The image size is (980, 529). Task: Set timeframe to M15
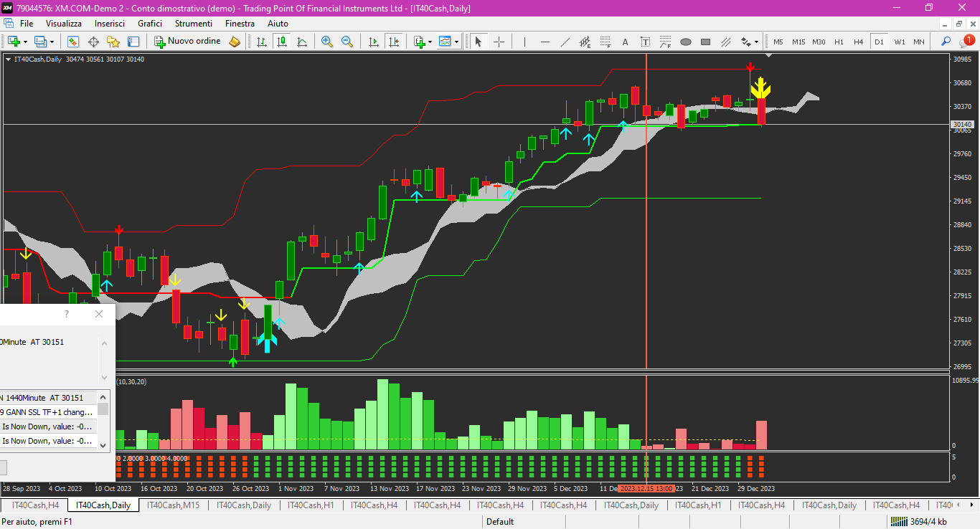tap(798, 42)
